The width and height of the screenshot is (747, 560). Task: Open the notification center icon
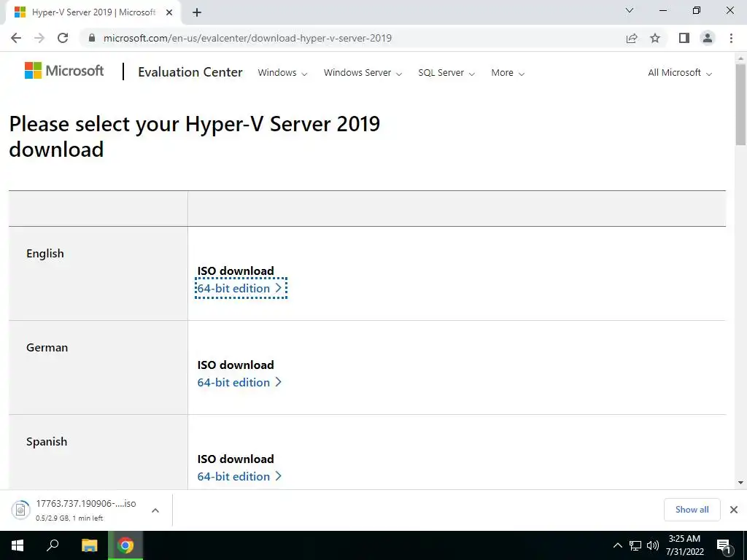click(724, 546)
